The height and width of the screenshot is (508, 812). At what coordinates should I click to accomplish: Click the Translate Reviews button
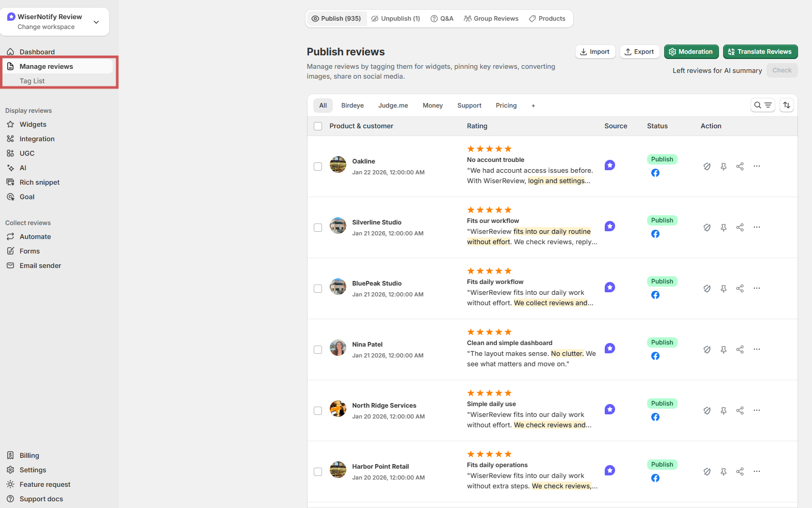pos(760,52)
